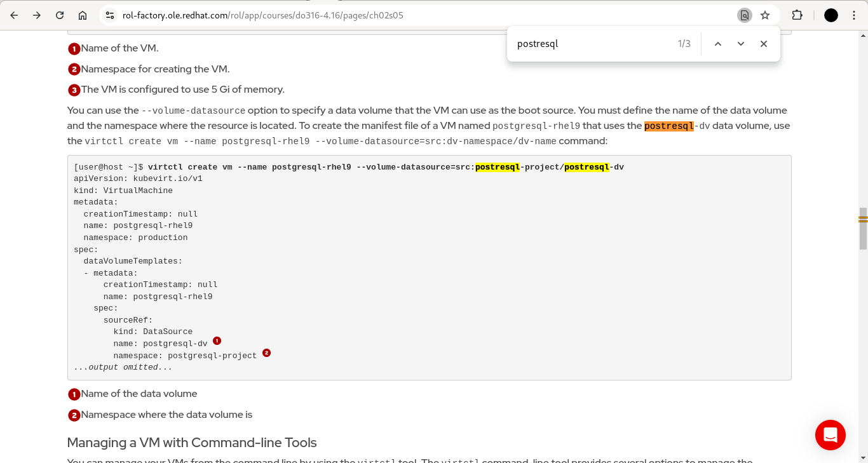Screen dimensions: 868x463
Task: Click the text Name of the VM.
Action: click(119, 48)
